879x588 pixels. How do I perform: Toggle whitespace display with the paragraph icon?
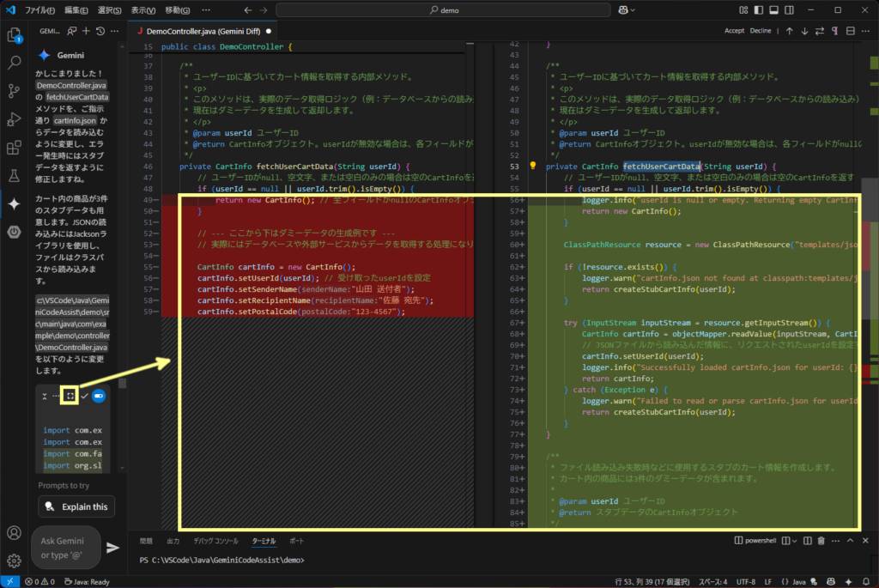[x=834, y=32]
